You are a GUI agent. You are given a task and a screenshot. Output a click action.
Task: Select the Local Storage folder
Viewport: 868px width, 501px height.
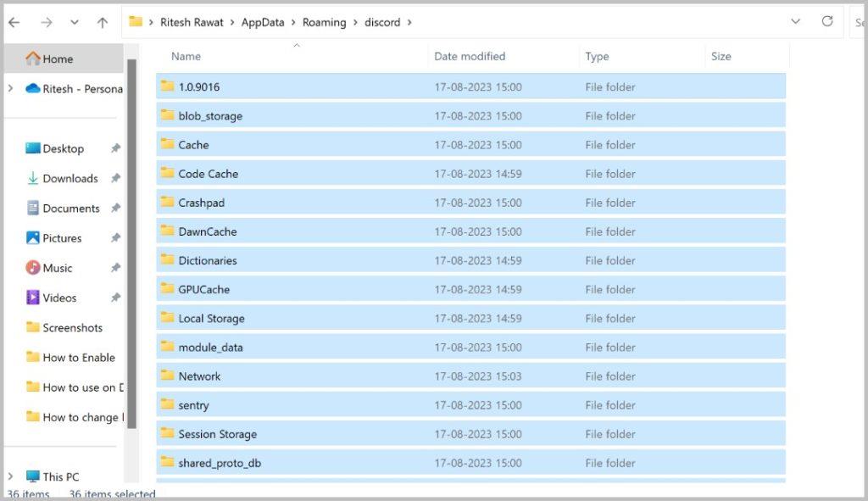pos(470,318)
